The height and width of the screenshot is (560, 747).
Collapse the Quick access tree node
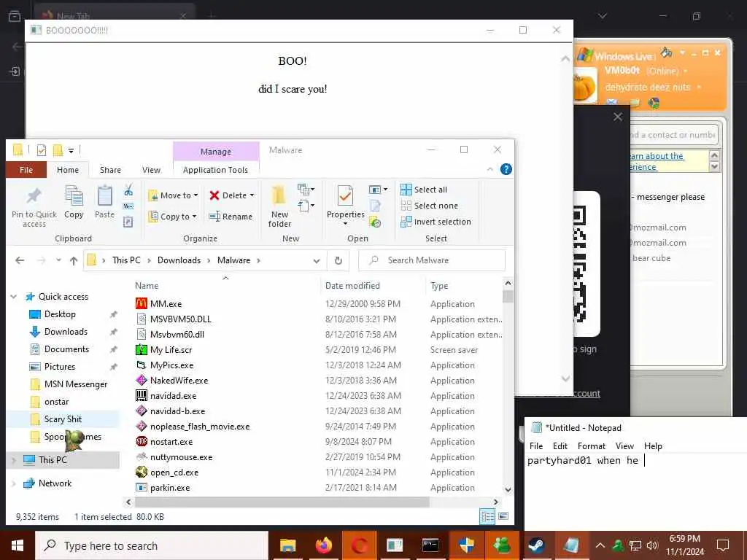(14, 297)
